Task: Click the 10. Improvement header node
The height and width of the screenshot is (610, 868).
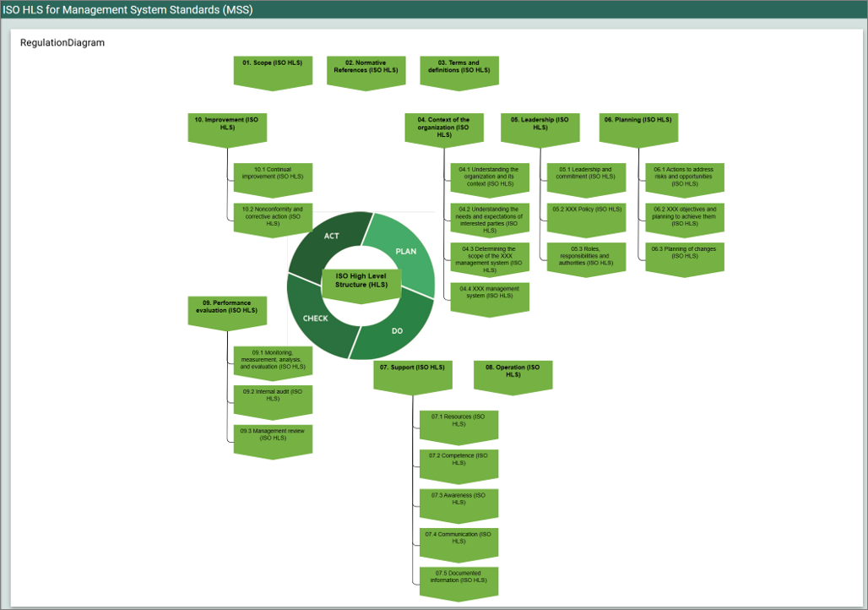Action: click(227, 127)
